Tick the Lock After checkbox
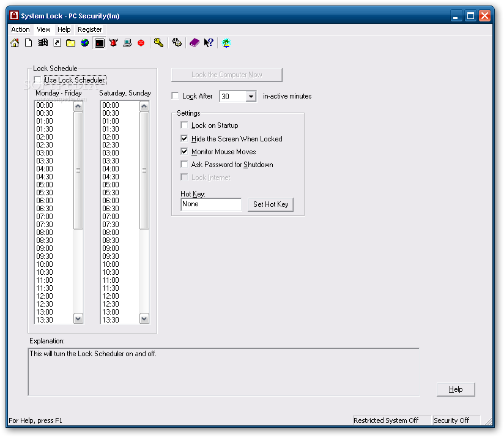 click(x=175, y=96)
